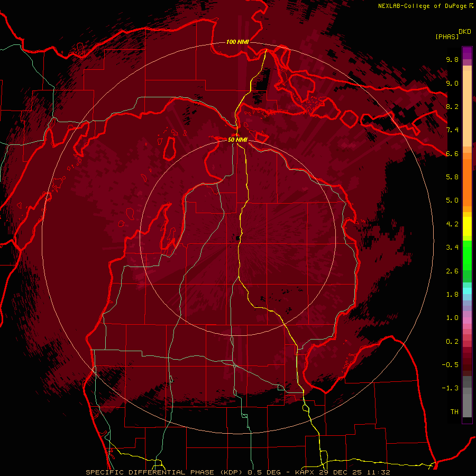Viewport: 476px width, 476px height.
Task: Click the 'DKD' label above the color scale
Action: (465, 32)
